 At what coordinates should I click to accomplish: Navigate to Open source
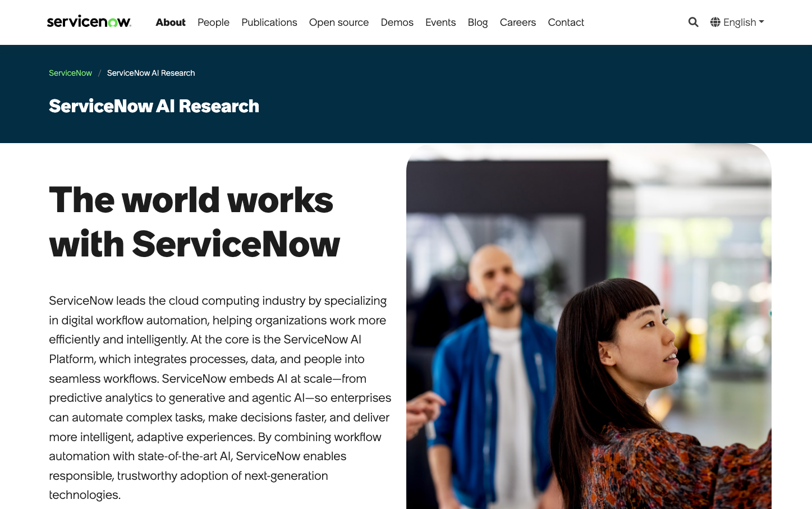coord(338,22)
